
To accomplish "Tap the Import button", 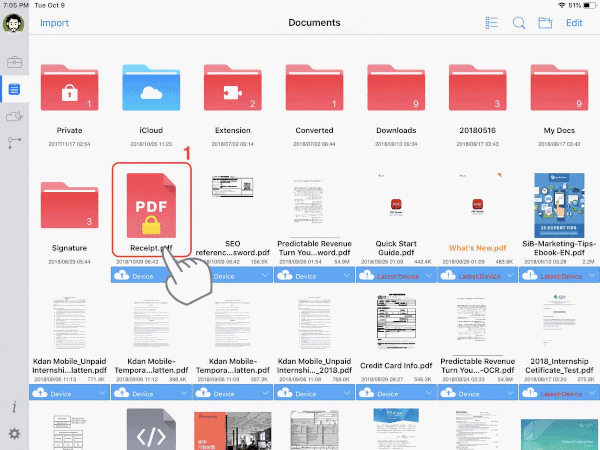I will 54,23.
